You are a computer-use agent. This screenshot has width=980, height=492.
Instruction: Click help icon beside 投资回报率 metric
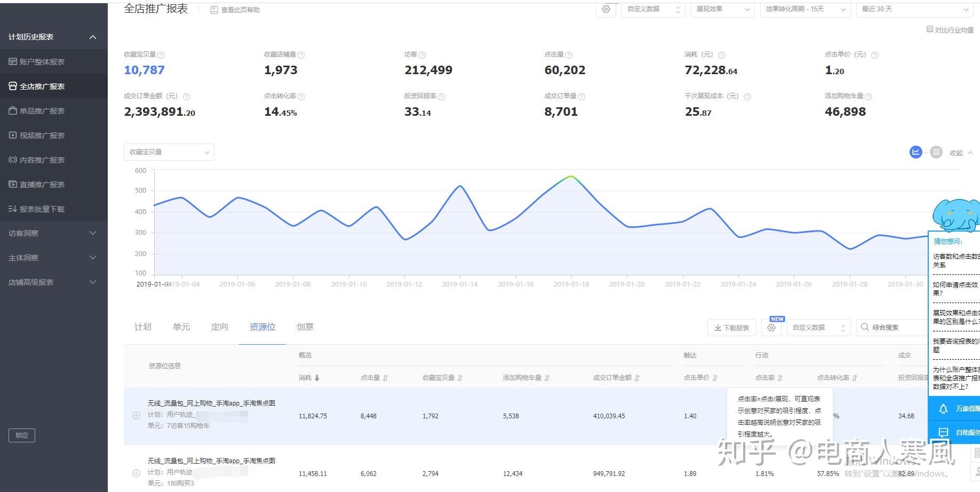click(441, 97)
